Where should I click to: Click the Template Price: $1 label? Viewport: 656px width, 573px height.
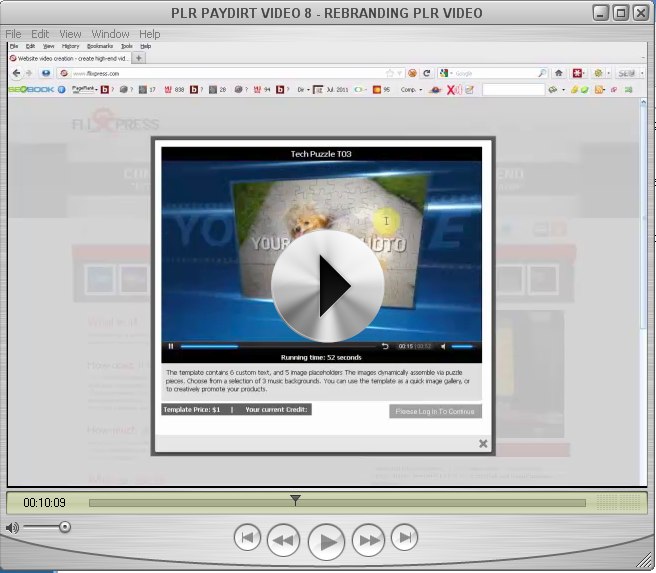(192, 409)
